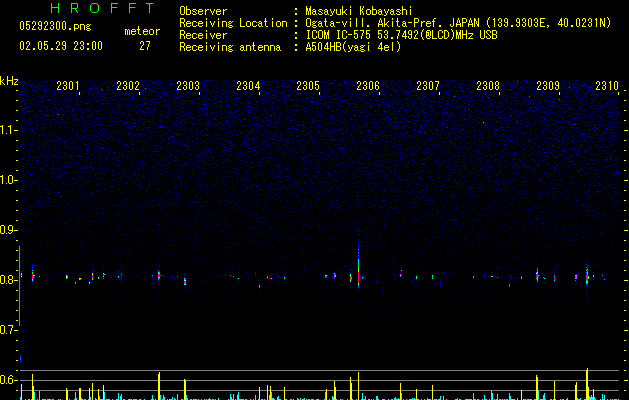Click the 2302 time marker
629x400 pixels.
tap(128, 85)
